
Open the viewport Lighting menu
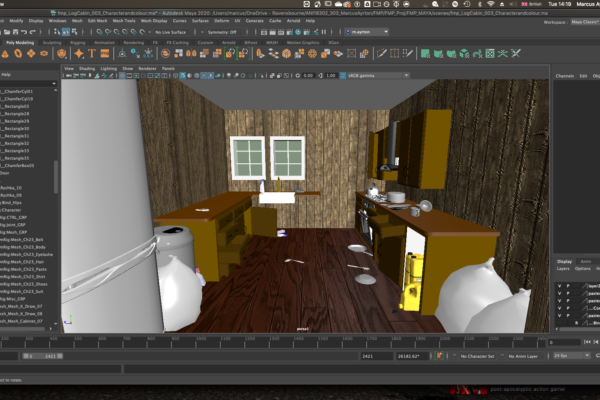coord(108,69)
